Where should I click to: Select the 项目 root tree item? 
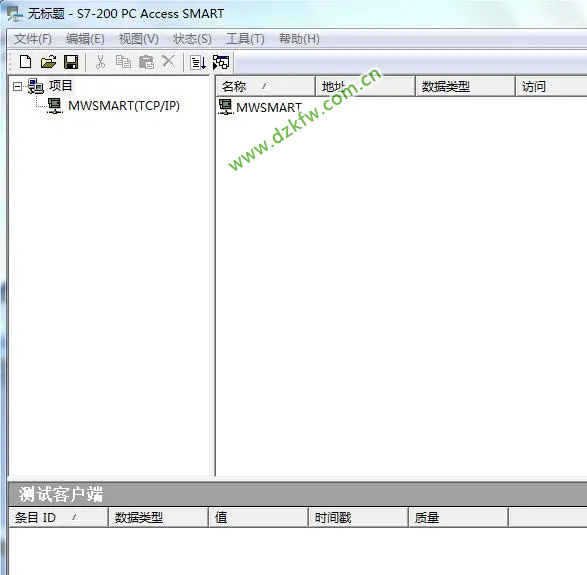pos(60,86)
